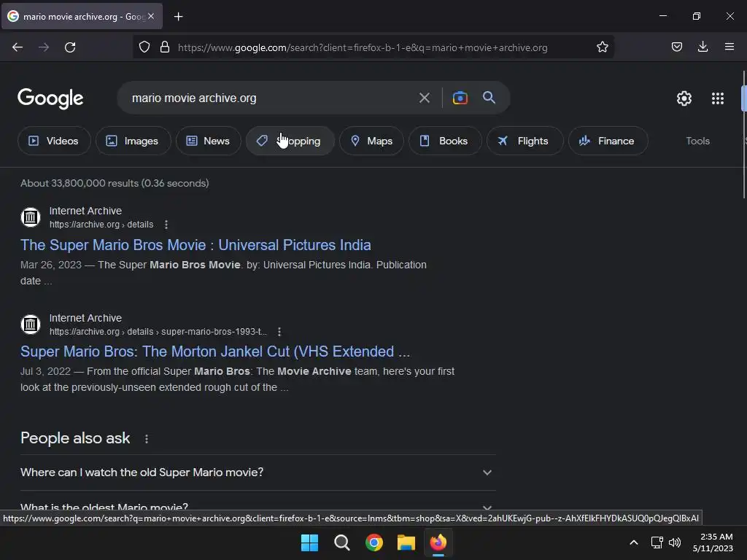Go back with the browser back arrow
Viewport: 747px width, 560px height.
(x=18, y=47)
